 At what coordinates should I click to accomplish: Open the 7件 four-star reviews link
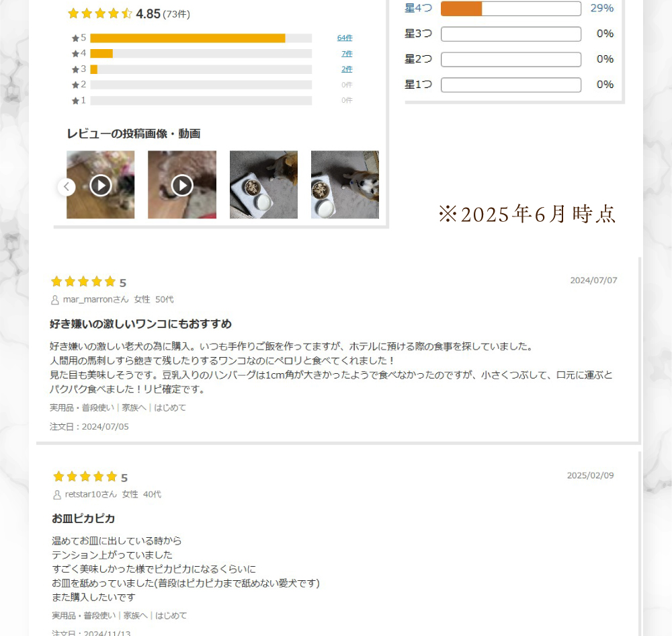click(x=347, y=54)
